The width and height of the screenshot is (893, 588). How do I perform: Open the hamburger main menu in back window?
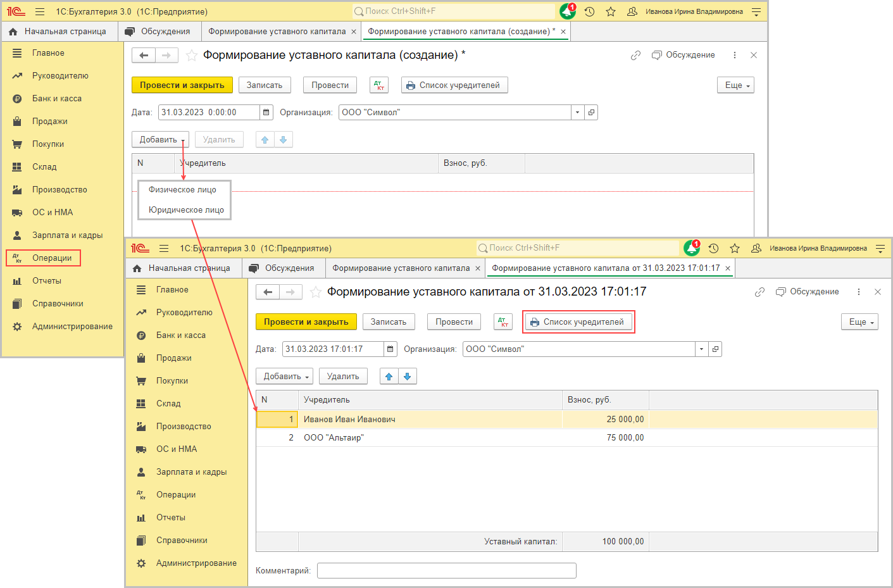point(40,11)
